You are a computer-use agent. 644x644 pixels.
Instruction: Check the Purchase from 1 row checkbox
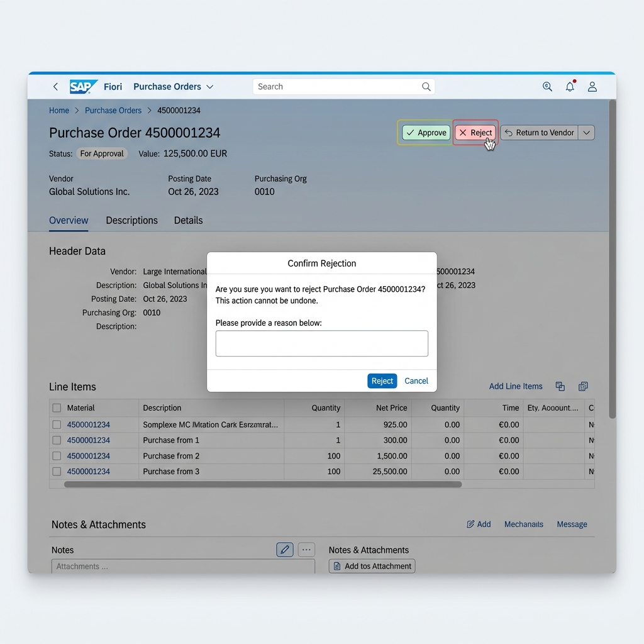click(57, 440)
